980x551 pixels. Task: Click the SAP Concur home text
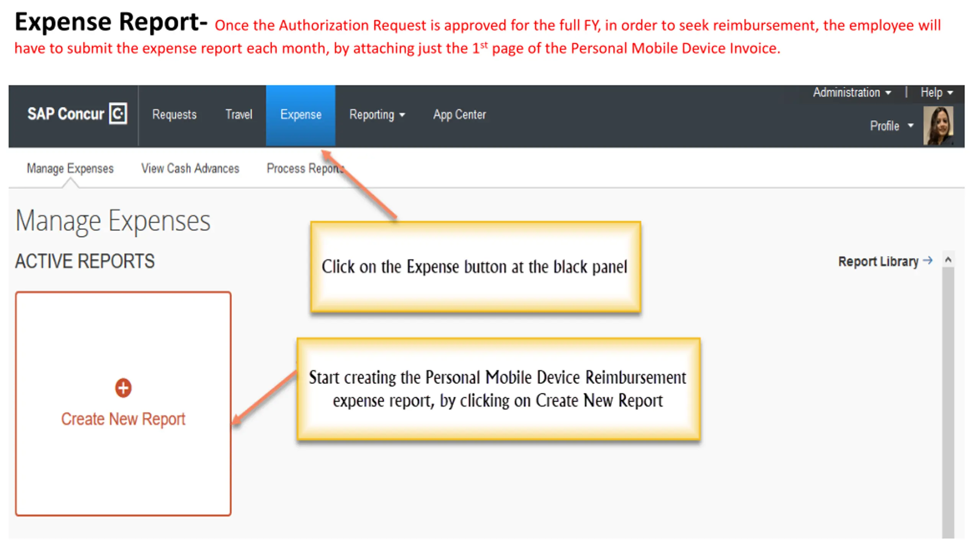point(65,114)
